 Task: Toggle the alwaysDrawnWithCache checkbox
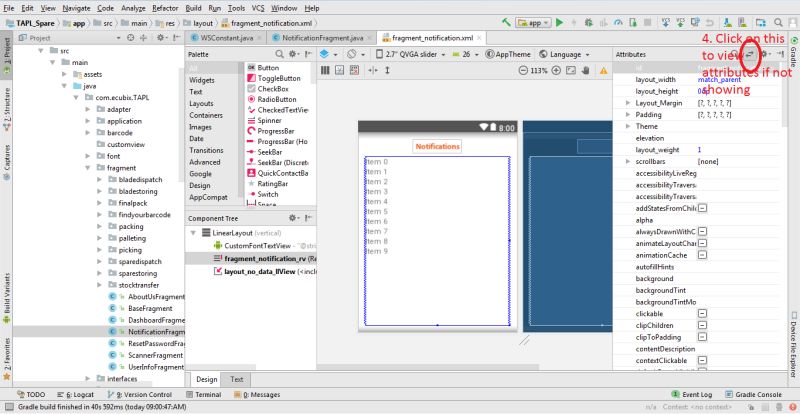[x=703, y=232]
